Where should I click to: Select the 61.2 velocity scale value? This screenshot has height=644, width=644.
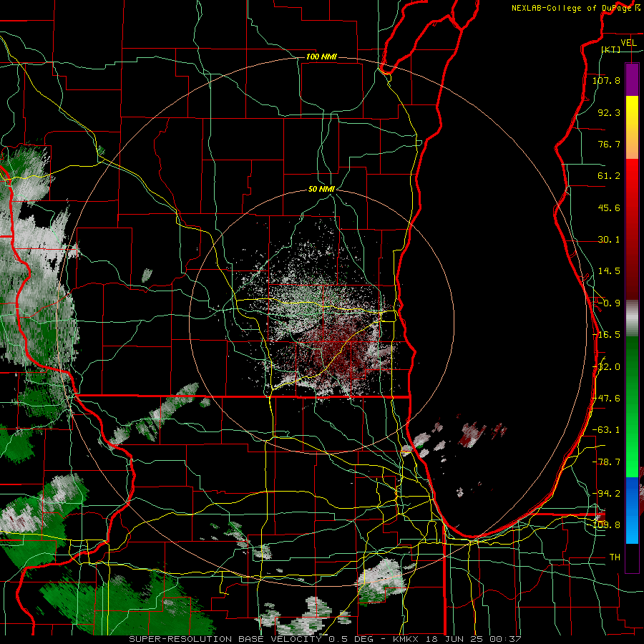(609, 176)
